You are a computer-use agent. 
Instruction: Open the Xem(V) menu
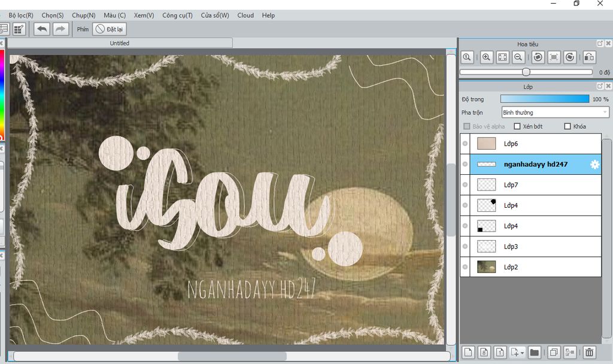click(144, 15)
